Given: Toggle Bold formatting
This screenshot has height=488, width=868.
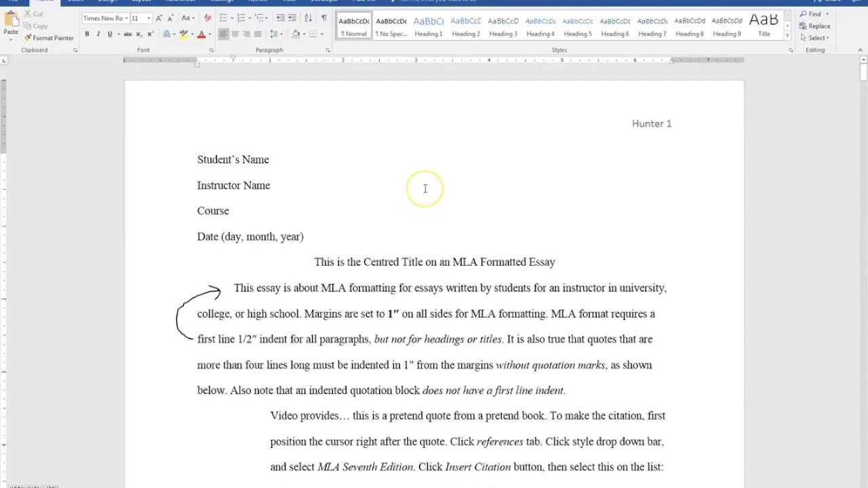Looking at the screenshot, I should (87, 34).
